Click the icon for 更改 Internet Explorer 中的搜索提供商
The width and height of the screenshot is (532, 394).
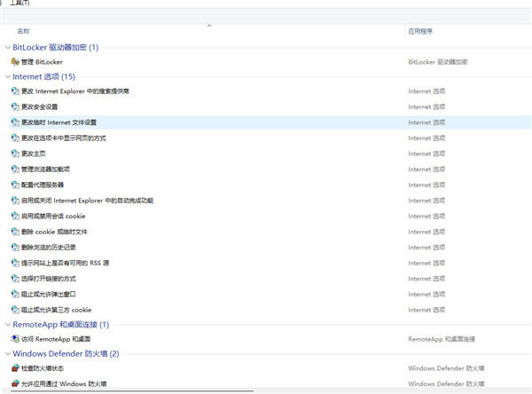15,91
